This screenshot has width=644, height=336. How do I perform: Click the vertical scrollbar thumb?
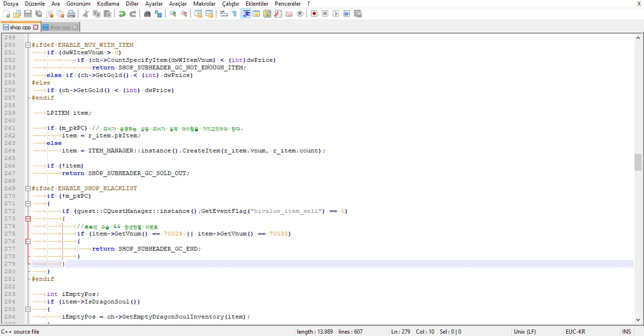pos(638,162)
